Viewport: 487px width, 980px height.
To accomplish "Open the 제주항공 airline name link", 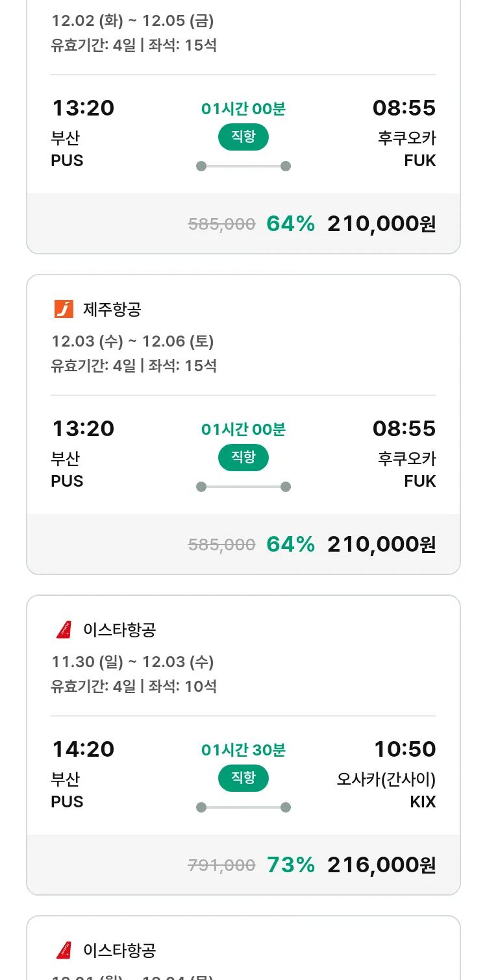I will pyautogui.click(x=112, y=310).
